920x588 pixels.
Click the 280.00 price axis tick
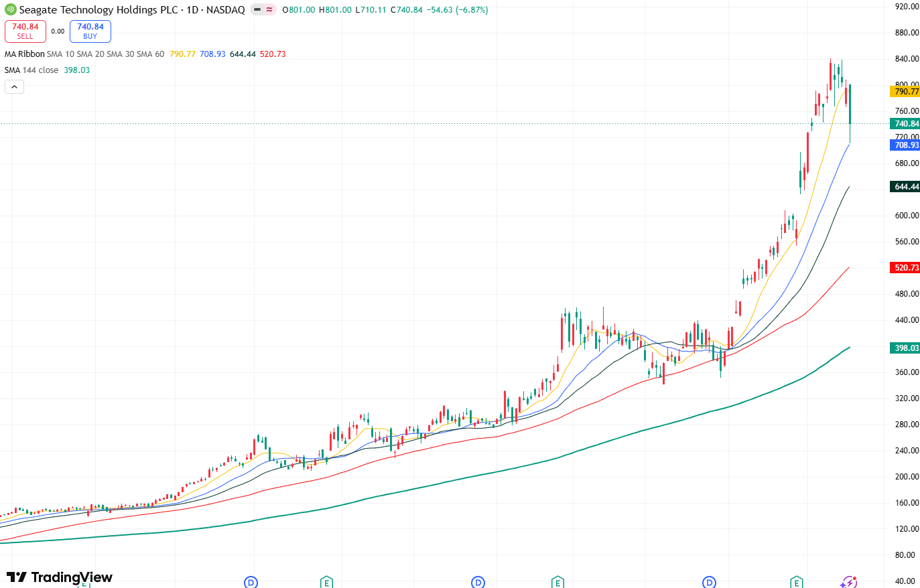(x=907, y=425)
